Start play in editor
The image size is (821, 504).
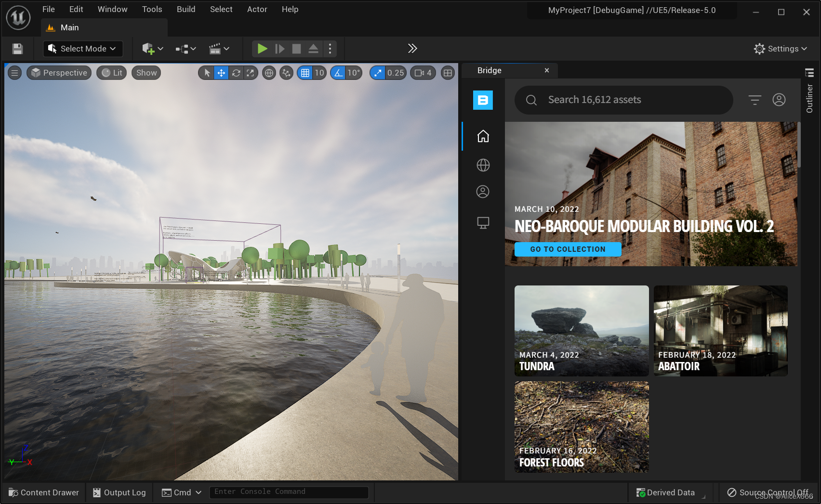(262, 49)
